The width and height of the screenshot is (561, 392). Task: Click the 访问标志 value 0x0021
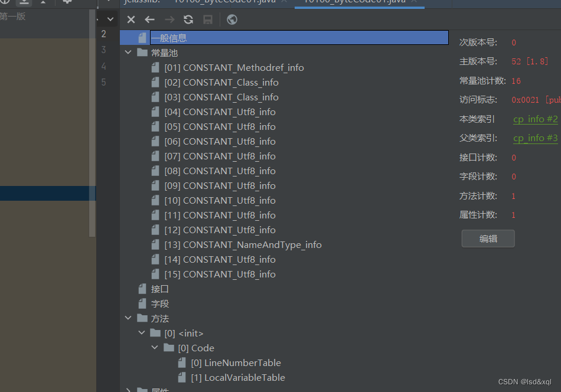point(525,100)
